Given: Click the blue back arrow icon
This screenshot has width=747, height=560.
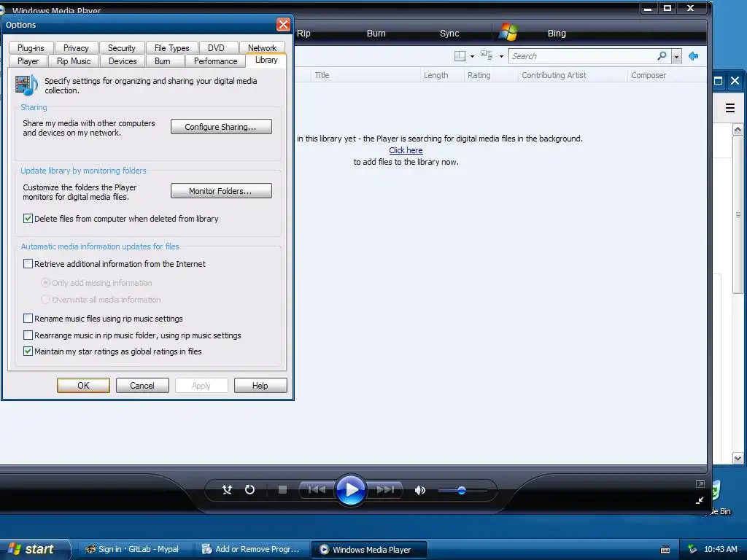Looking at the screenshot, I should [694, 56].
